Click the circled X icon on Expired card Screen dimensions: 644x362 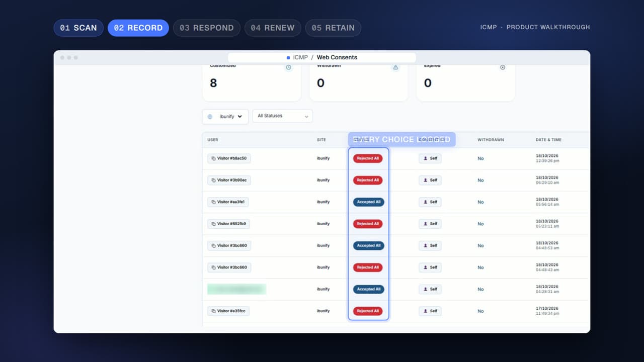click(x=502, y=67)
